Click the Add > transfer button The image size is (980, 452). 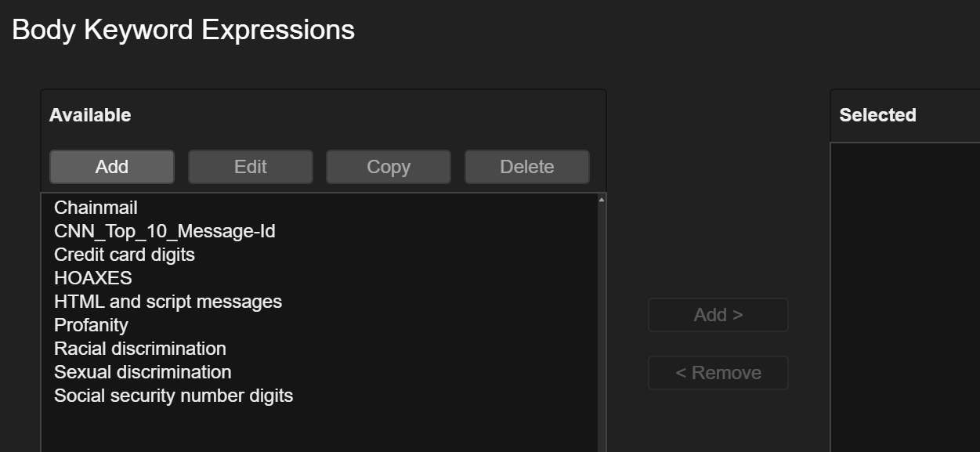click(718, 315)
